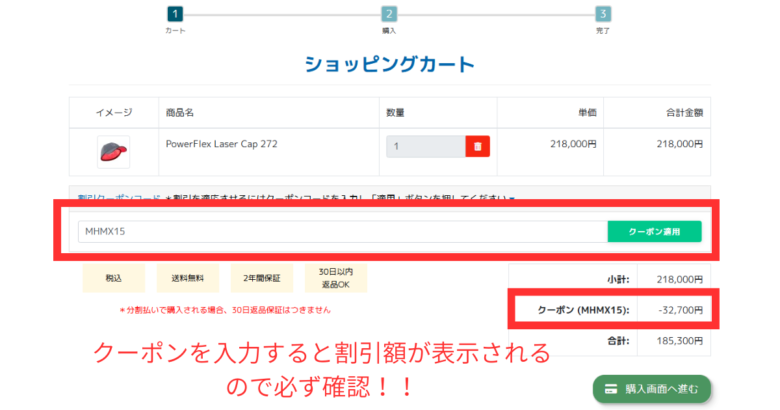Open the laser cap product thumbnail
Image resolution: width=780 pixels, height=410 pixels.
[x=113, y=151]
